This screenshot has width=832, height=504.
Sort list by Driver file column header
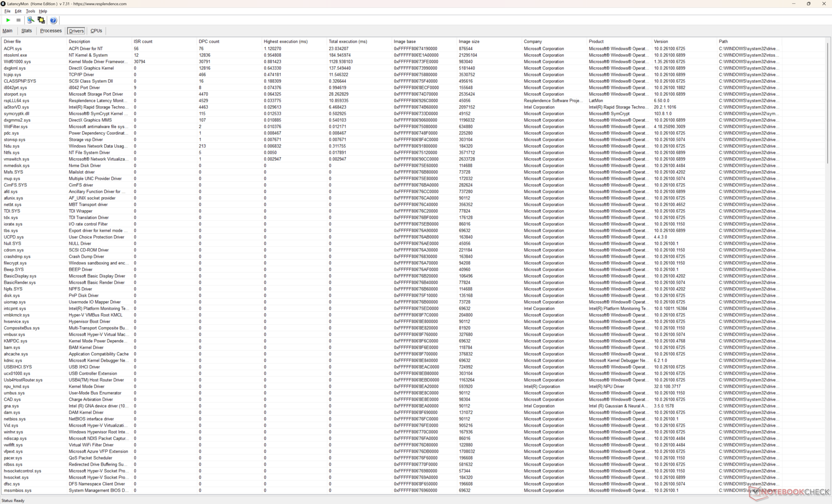12,42
